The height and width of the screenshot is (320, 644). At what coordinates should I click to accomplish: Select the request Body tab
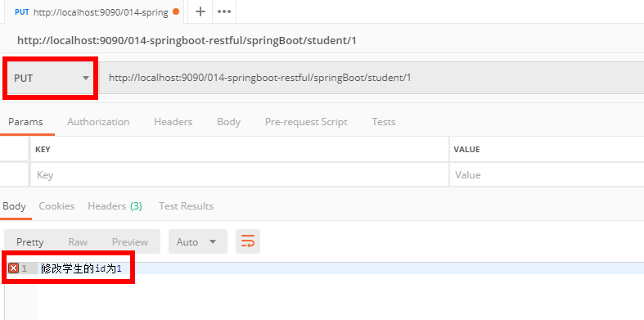click(x=228, y=122)
